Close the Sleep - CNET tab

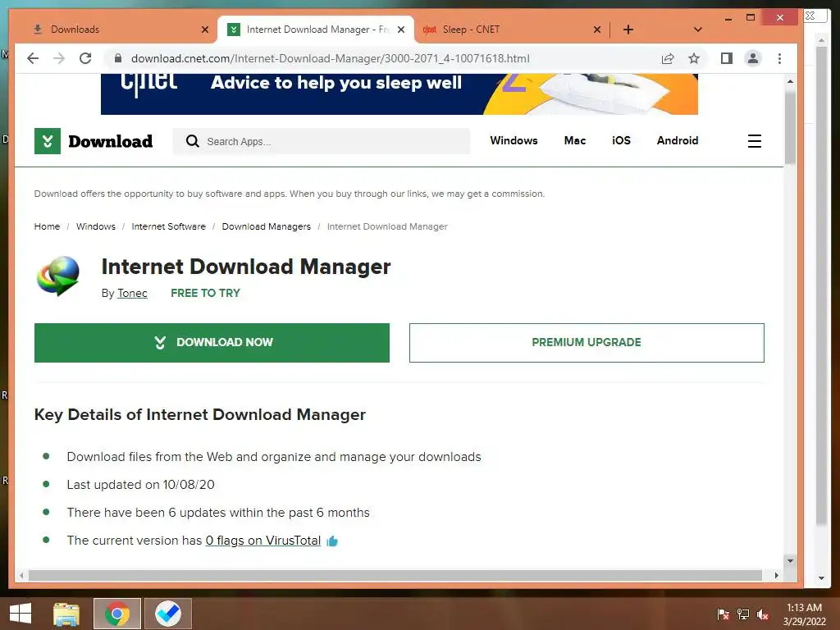click(x=597, y=30)
